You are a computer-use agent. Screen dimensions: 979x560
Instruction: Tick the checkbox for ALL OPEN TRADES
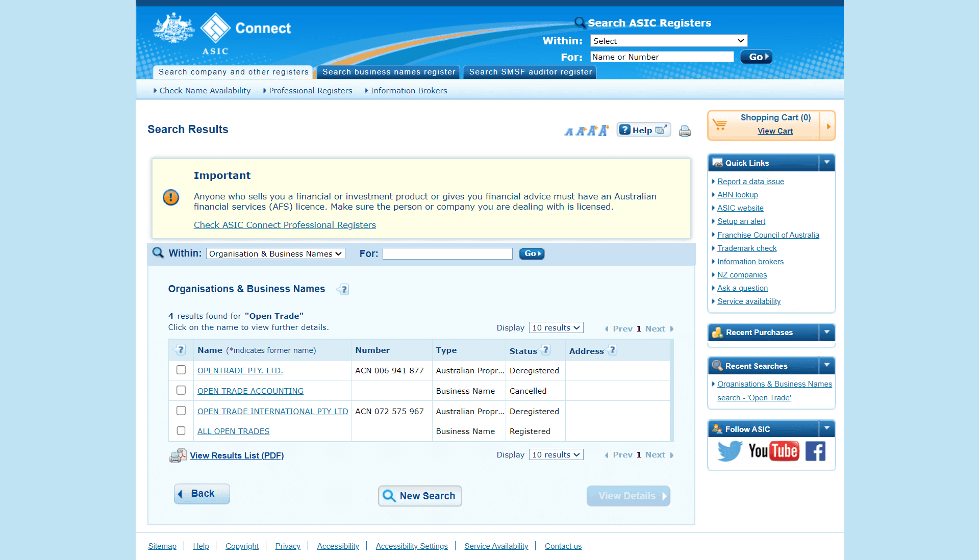pos(181,430)
